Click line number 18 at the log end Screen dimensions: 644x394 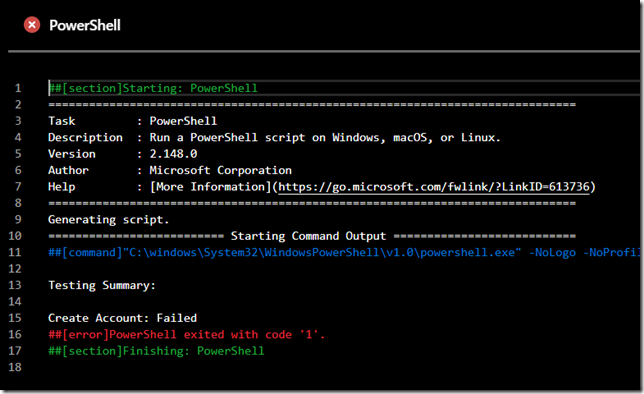[x=15, y=367]
